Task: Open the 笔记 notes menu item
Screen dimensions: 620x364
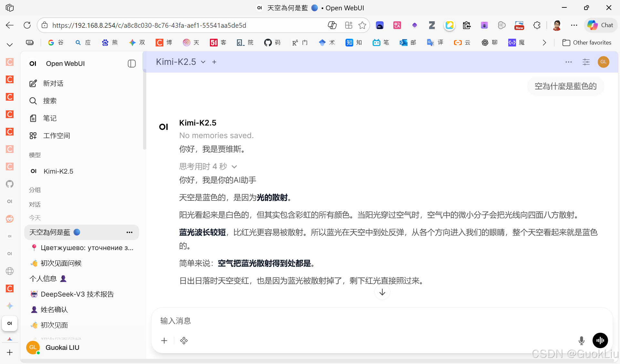Action: click(50, 118)
